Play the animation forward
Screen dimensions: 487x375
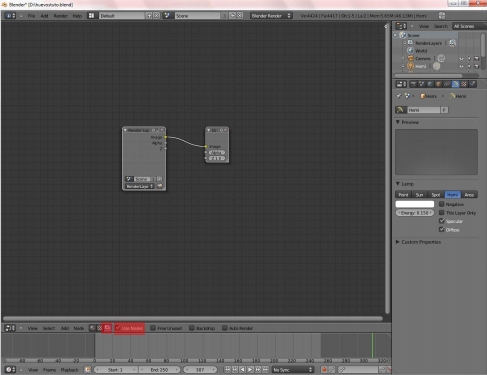(250, 370)
